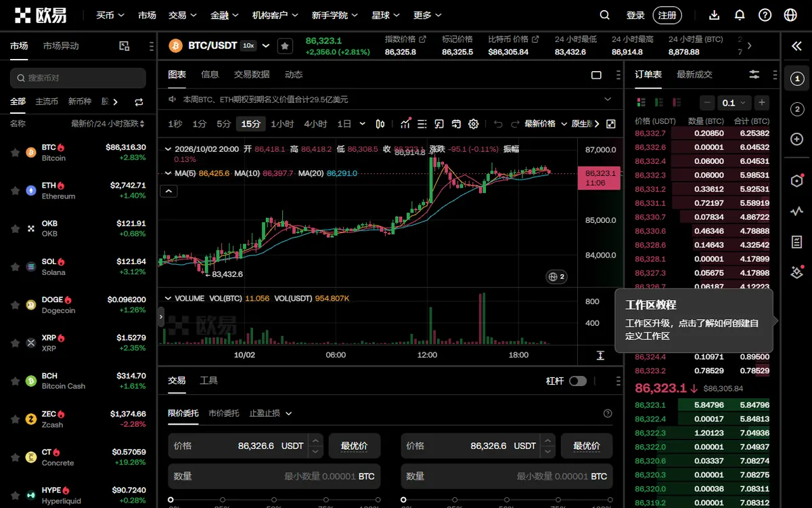812x508 pixels.
Task: Open the help question-mark icon in header
Action: click(x=765, y=15)
